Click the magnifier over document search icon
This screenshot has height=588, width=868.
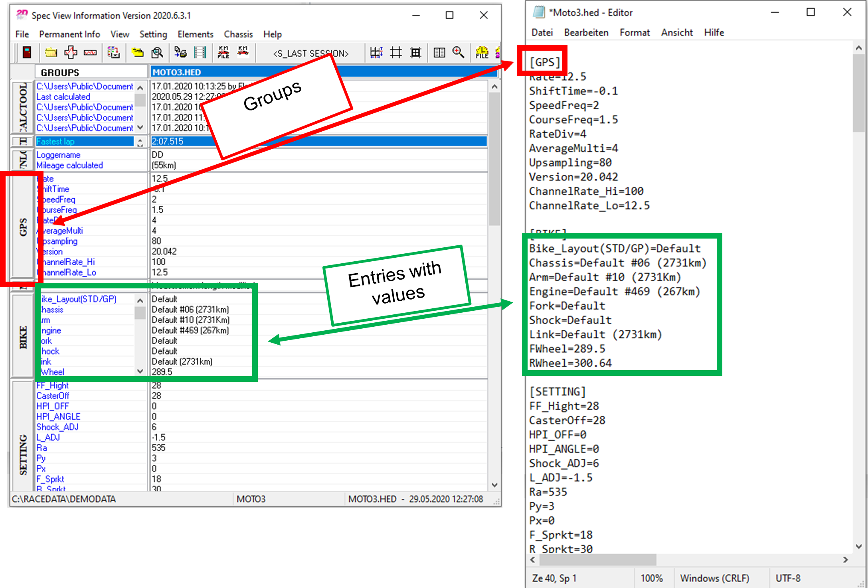(157, 52)
